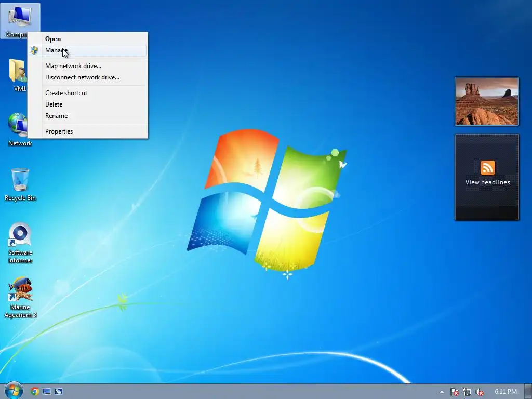Screen dimensions: 532x399
Task: Open the Windows Start orb
Action: pyautogui.click(x=14, y=390)
